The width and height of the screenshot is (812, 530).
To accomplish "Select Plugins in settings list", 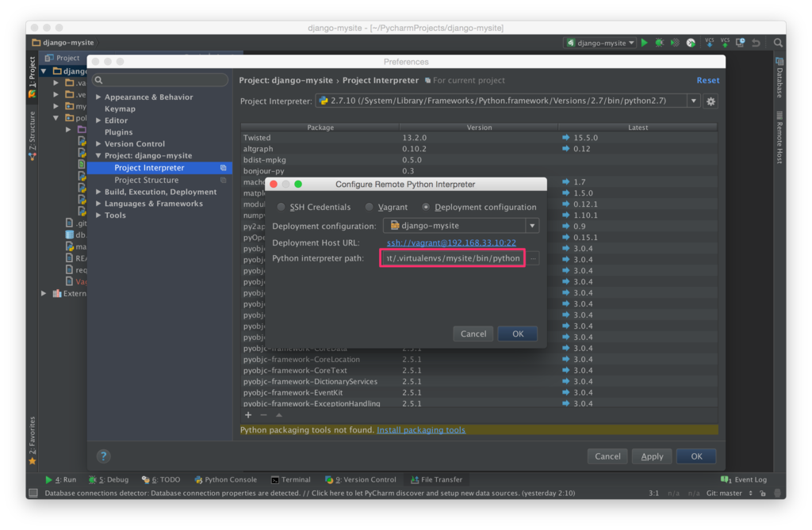I will (119, 132).
